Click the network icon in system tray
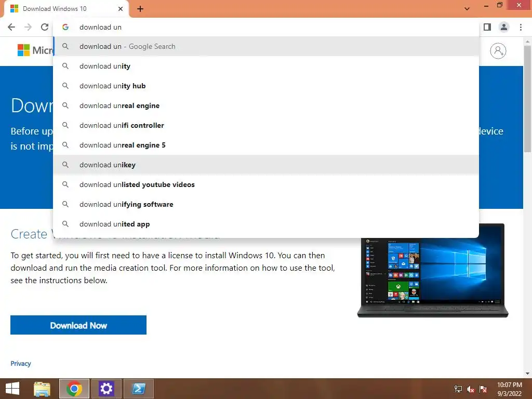Viewport: 532px width, 399px height. point(458,389)
